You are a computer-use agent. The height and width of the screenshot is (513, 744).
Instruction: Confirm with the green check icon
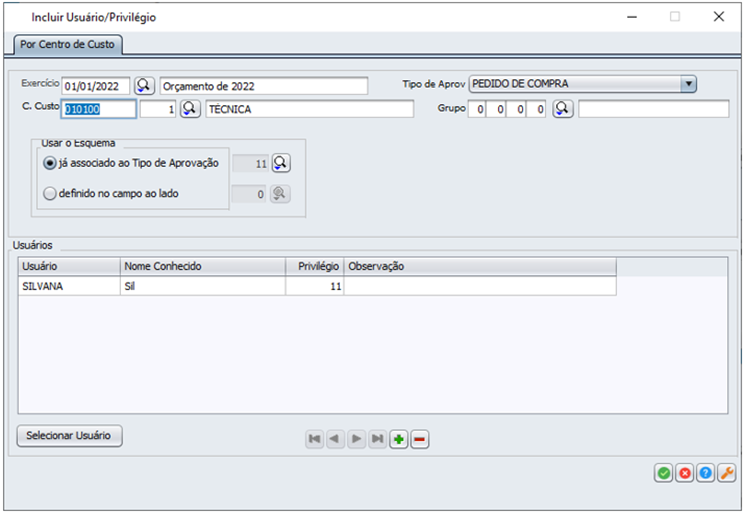(663, 474)
